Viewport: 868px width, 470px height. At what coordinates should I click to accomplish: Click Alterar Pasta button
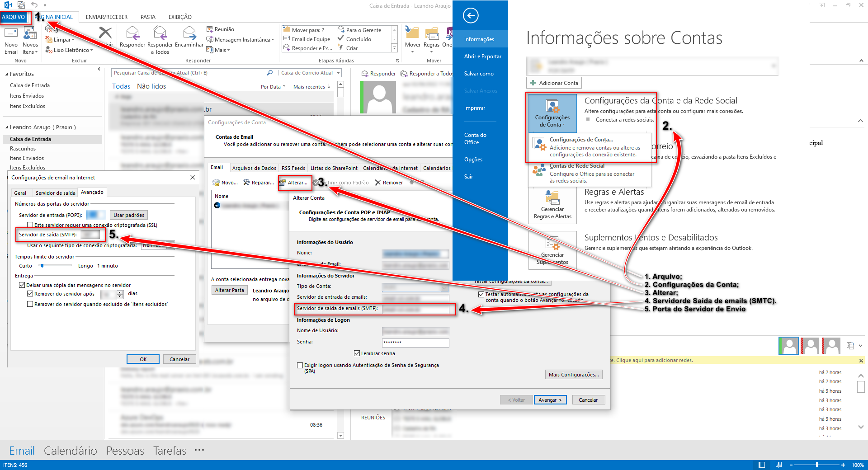point(230,290)
